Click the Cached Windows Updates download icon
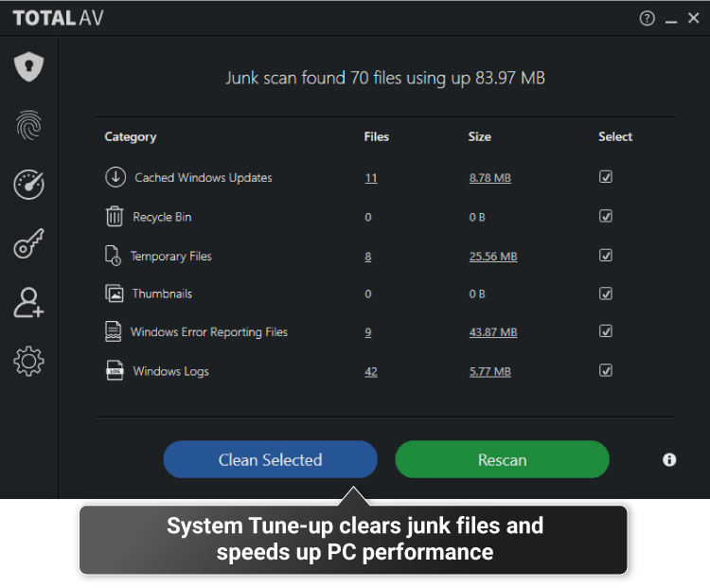This screenshot has width=710, height=588. 115,177
